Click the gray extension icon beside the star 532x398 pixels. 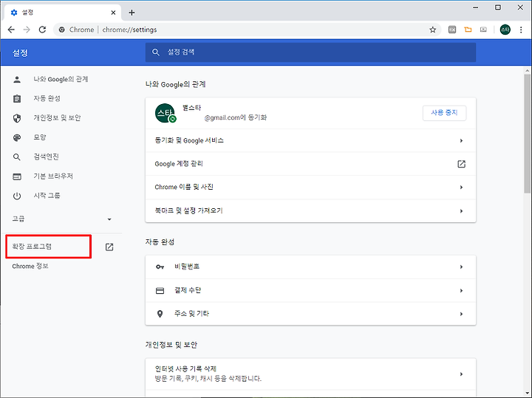pos(452,30)
